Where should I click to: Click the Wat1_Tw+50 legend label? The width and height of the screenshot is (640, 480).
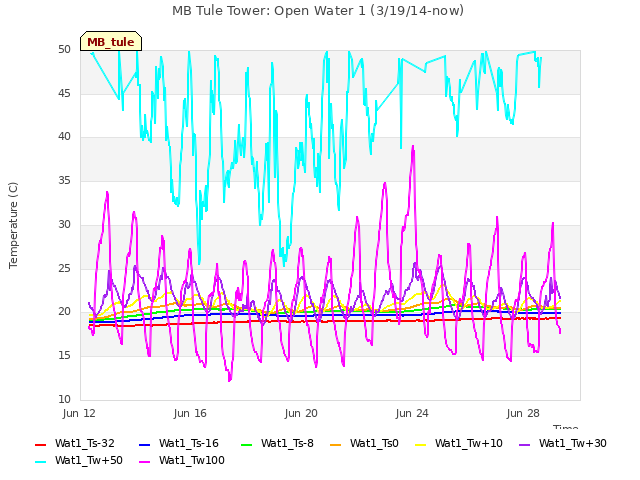coord(89,460)
